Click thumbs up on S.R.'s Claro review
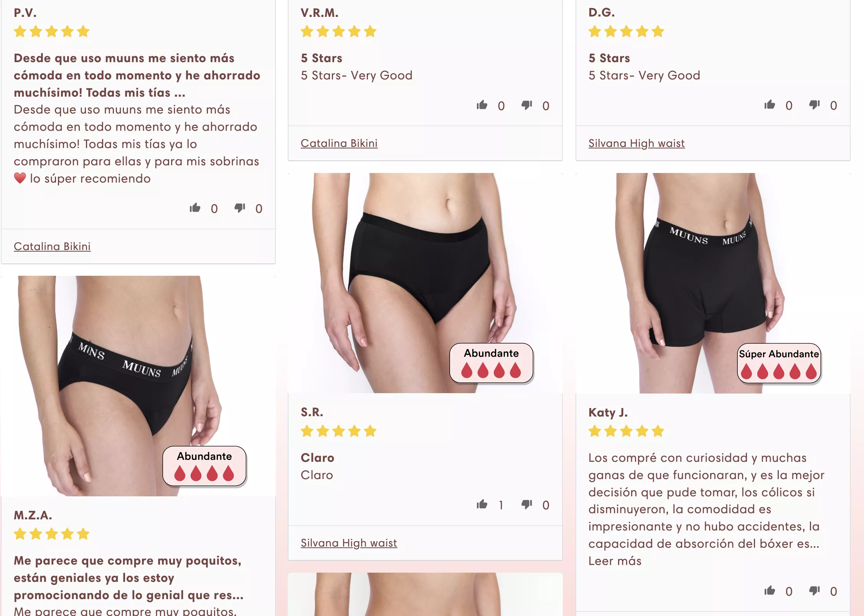The image size is (864, 616). click(482, 504)
